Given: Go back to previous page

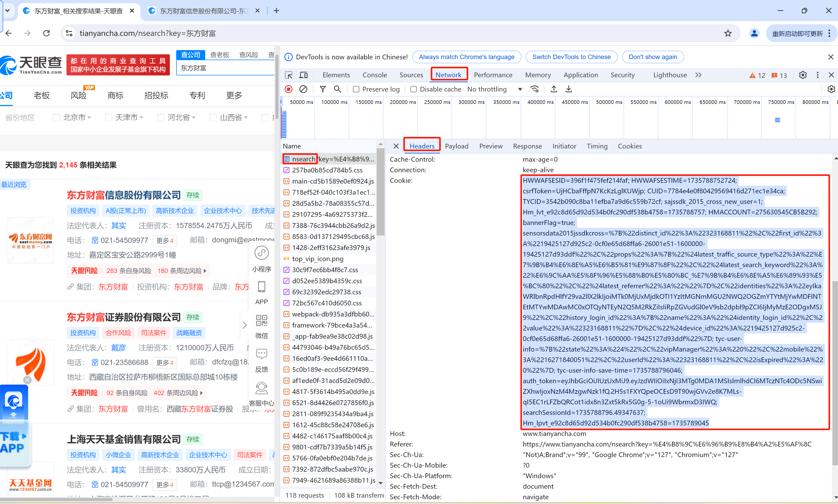Looking at the screenshot, I should point(9,33).
